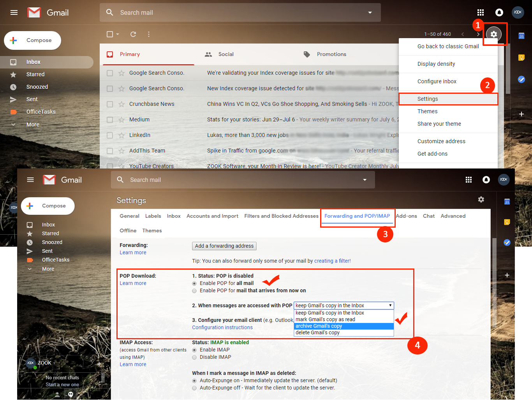Open Tasks side panel icon in upper window
This screenshot has width=532, height=400.
click(x=521, y=79)
